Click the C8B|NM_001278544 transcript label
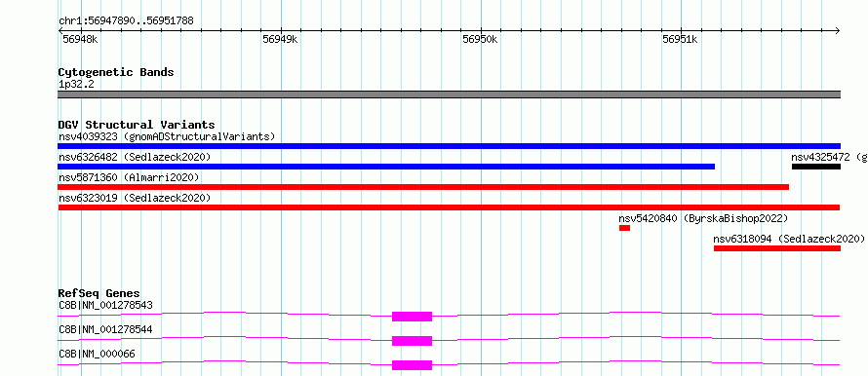Screen dimensions: 868x376 point(105,329)
